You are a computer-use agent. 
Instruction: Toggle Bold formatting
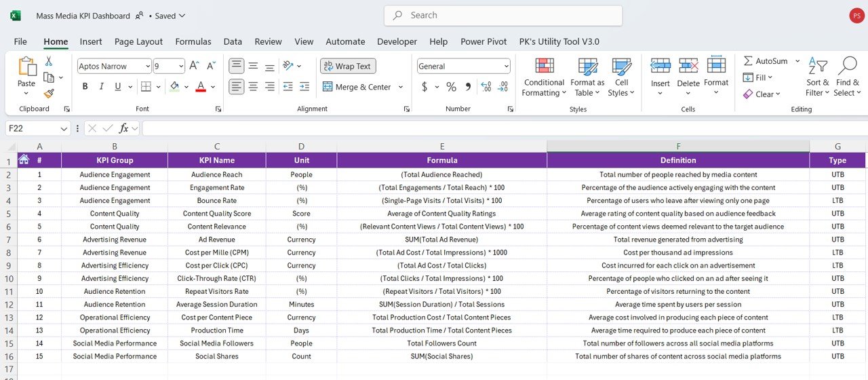click(85, 87)
